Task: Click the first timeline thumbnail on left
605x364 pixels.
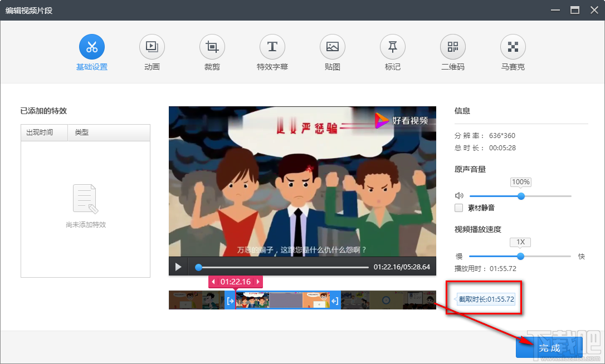Action: click(186, 300)
